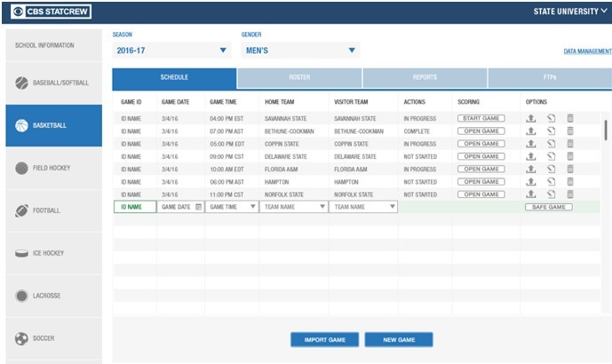Click the trash icon in Norfolk State row
Viewport: 612px width, 364px height.
tap(570, 194)
